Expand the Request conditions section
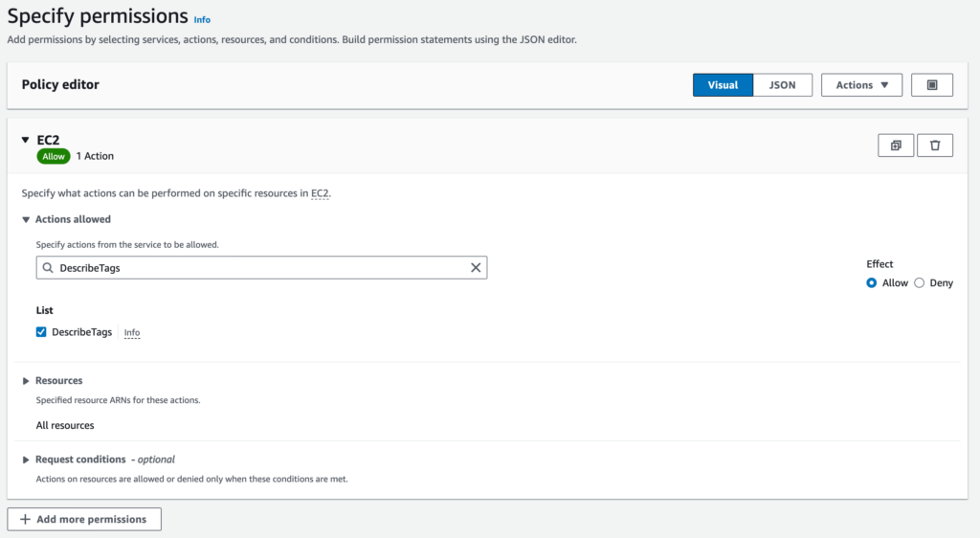The image size is (980, 538). tap(26, 460)
